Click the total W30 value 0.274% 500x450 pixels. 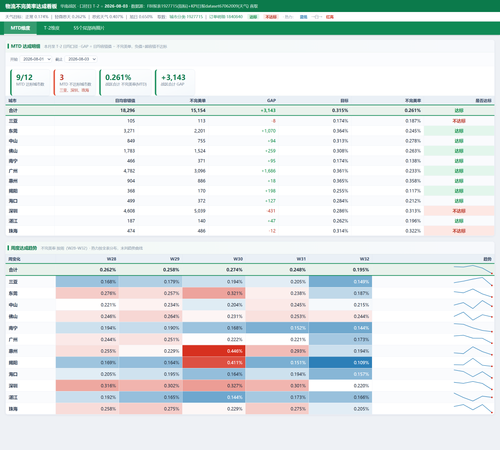(234, 270)
